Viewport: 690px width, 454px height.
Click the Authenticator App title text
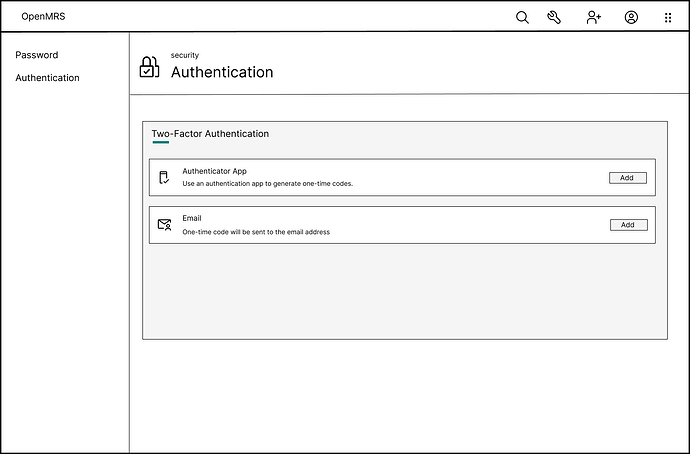pos(214,171)
